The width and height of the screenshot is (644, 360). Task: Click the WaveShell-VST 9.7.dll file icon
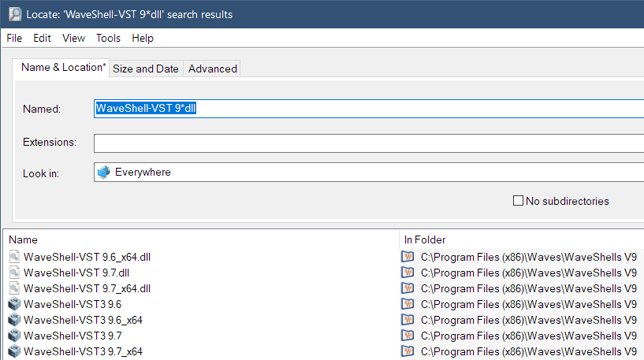coord(14,272)
